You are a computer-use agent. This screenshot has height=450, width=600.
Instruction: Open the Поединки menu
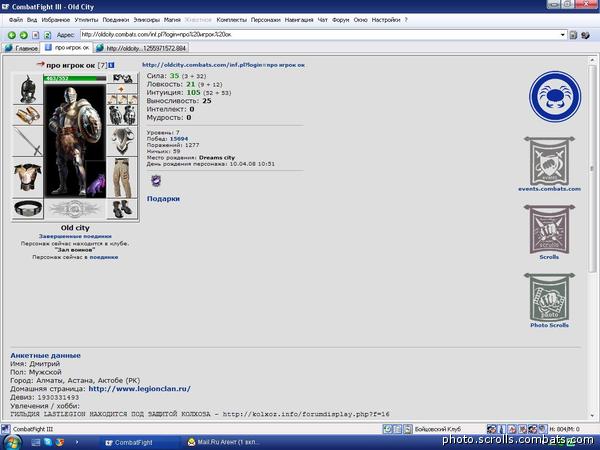pos(116,20)
